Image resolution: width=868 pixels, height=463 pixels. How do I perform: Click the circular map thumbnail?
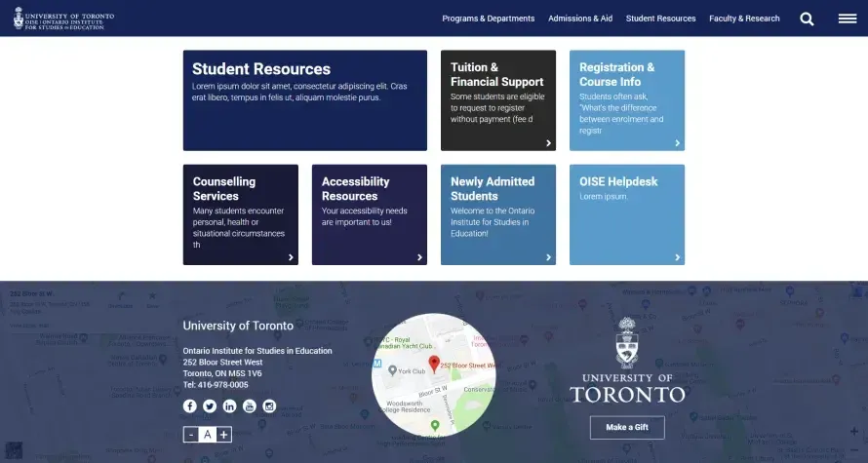click(434, 375)
